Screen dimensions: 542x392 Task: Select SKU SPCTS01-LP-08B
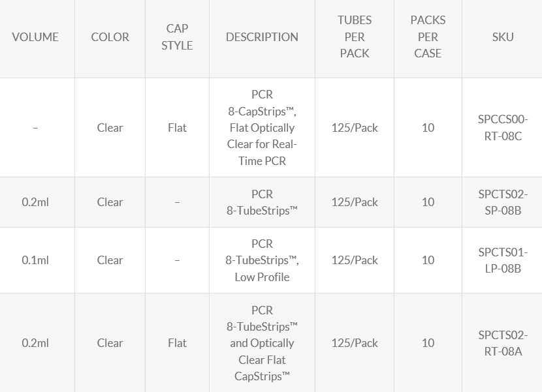point(503,260)
